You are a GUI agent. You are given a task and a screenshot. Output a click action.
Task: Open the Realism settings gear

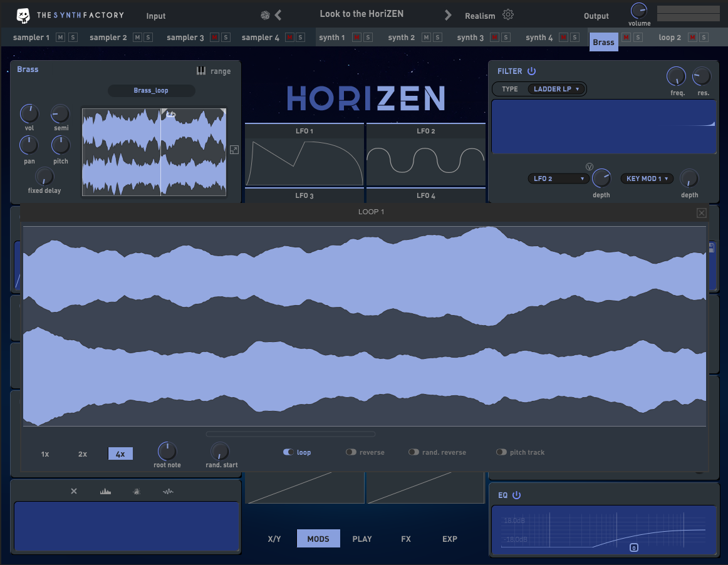508,15
